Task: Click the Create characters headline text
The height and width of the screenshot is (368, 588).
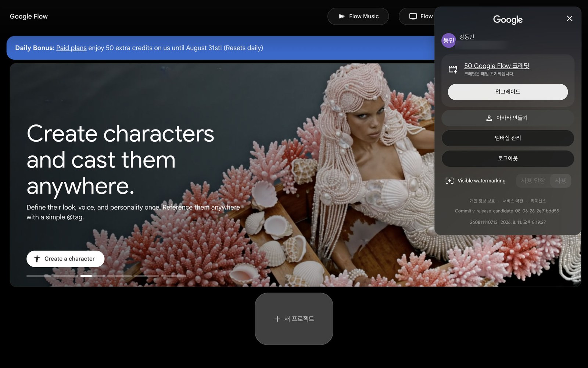Action: [x=120, y=160]
